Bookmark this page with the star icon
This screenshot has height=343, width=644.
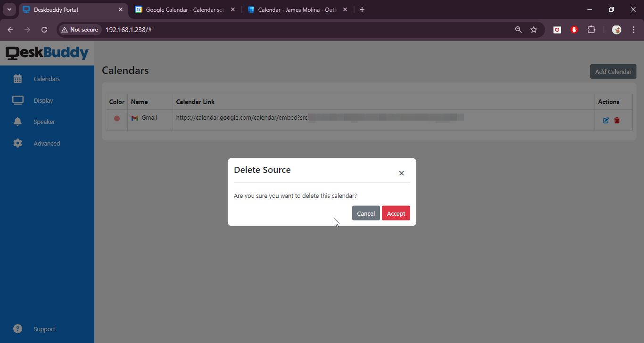(534, 30)
